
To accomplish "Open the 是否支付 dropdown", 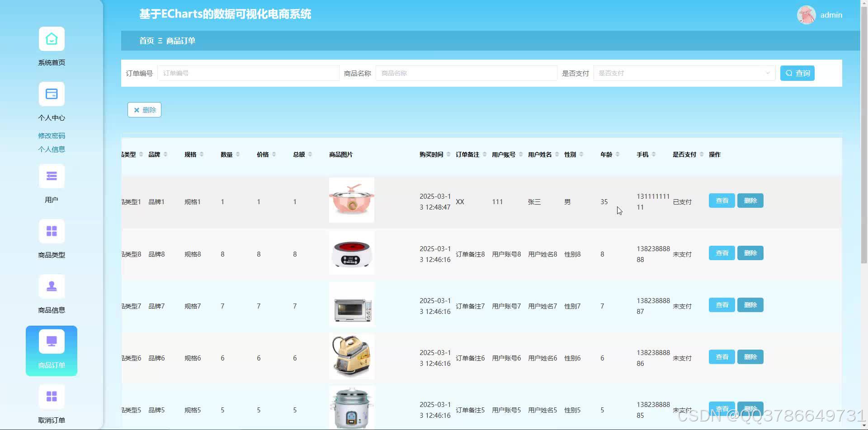I will click(x=684, y=73).
